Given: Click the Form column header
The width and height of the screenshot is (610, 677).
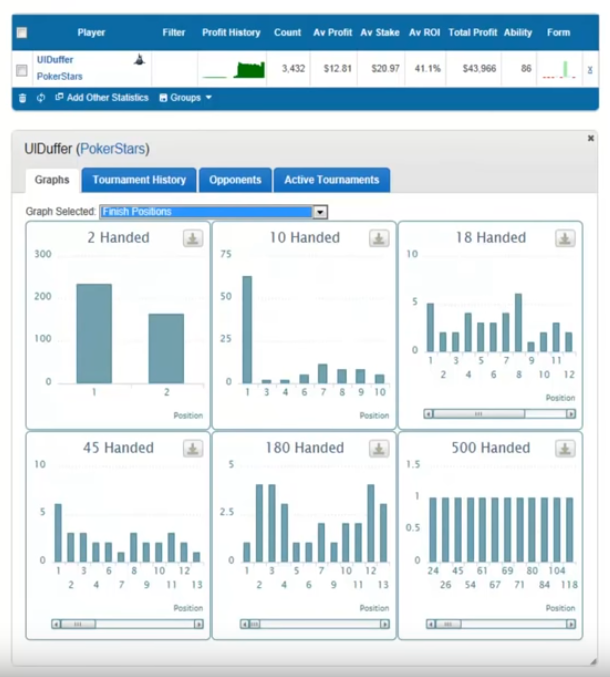Looking at the screenshot, I should pos(559,32).
